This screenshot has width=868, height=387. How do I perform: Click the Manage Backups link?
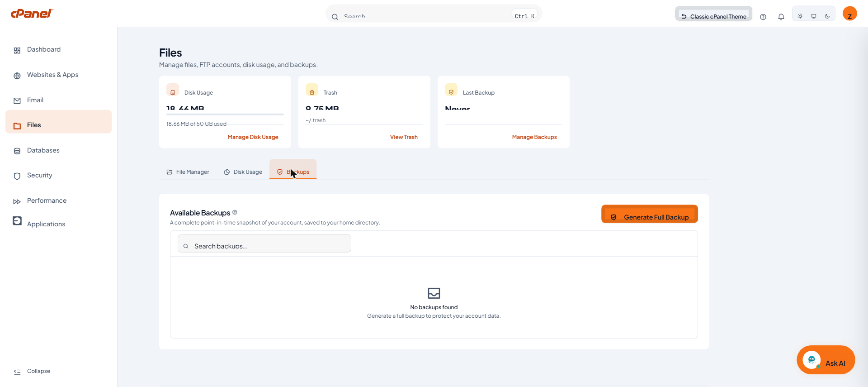[x=534, y=137]
